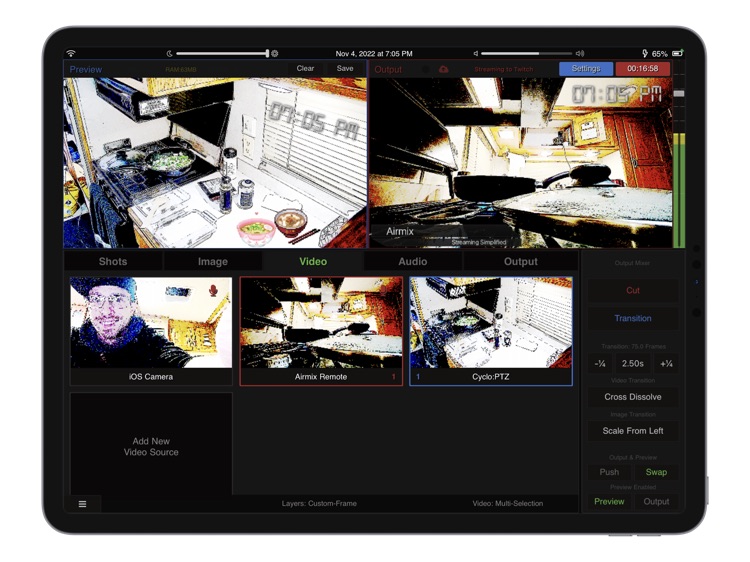Select the Swap mode button
The height and width of the screenshot is (562, 750).
point(656,472)
